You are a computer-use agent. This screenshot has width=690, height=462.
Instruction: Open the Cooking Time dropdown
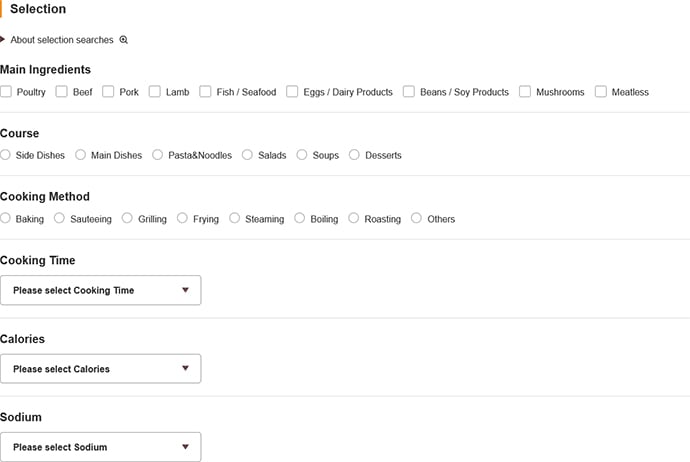101,290
